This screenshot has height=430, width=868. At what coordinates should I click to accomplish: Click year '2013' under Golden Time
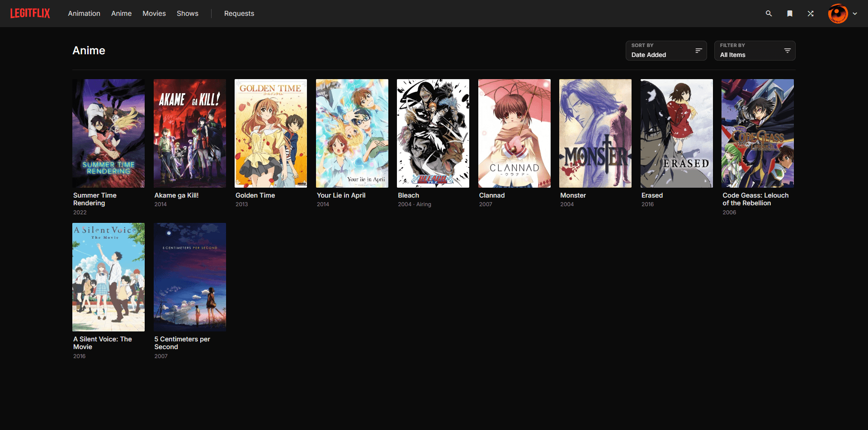pos(241,204)
